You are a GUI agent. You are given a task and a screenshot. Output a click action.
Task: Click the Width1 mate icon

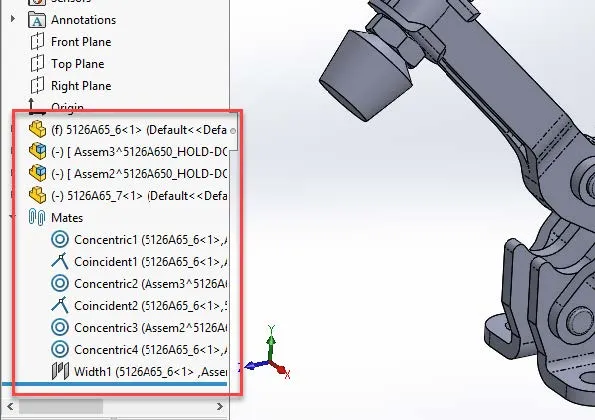tap(60, 371)
